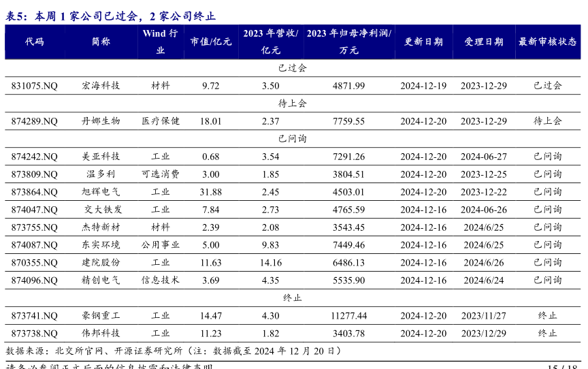Click acceptance date 2024/6/24

484,280
